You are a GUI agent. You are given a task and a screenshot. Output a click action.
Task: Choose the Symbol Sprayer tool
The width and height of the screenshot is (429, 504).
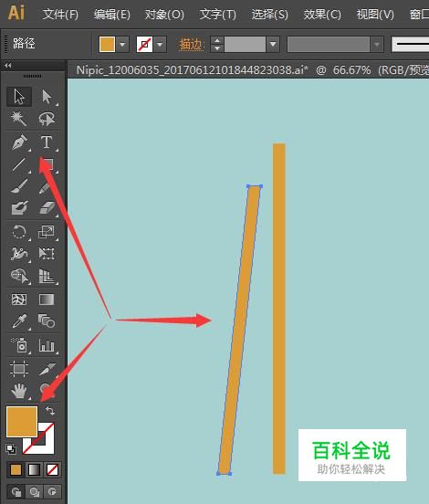click(19, 345)
